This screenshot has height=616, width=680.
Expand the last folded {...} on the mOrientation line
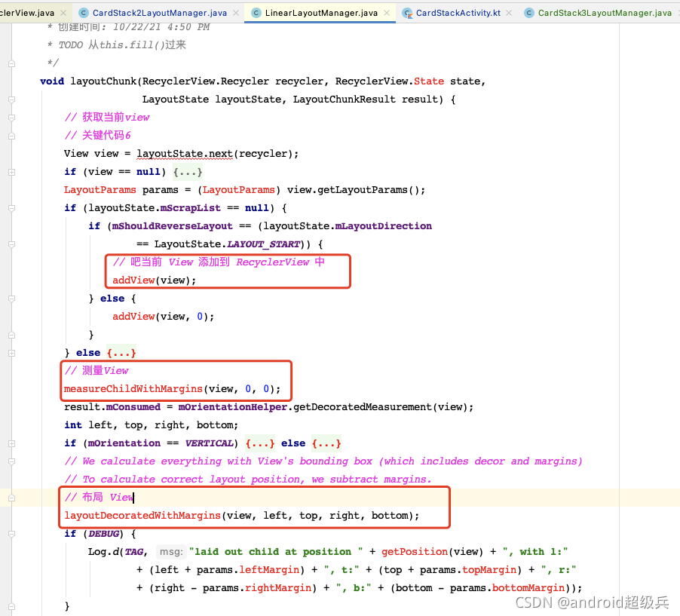tap(326, 443)
